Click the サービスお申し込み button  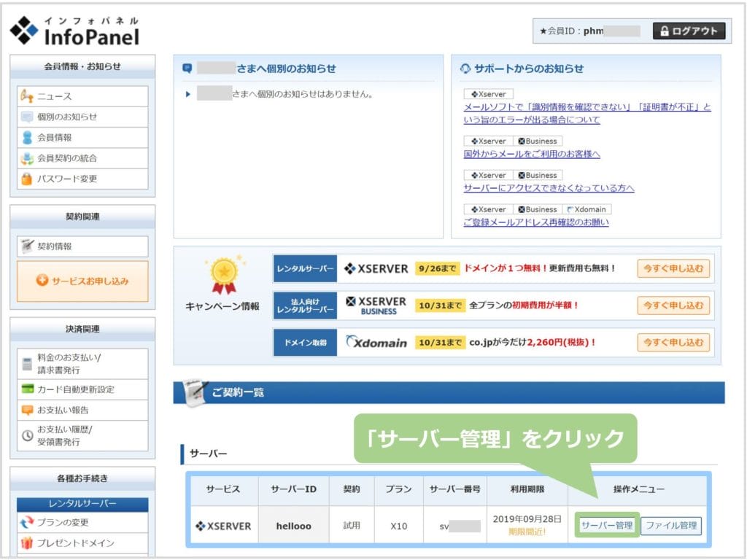[x=82, y=281]
